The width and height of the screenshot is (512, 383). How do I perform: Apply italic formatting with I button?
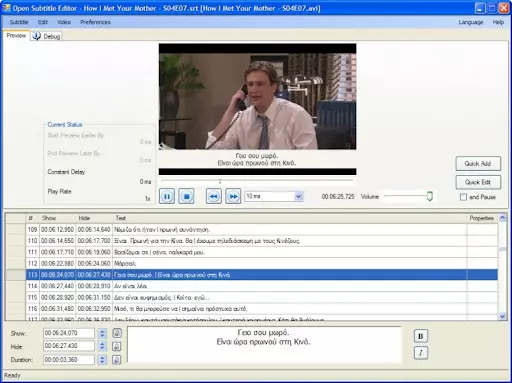pos(421,353)
